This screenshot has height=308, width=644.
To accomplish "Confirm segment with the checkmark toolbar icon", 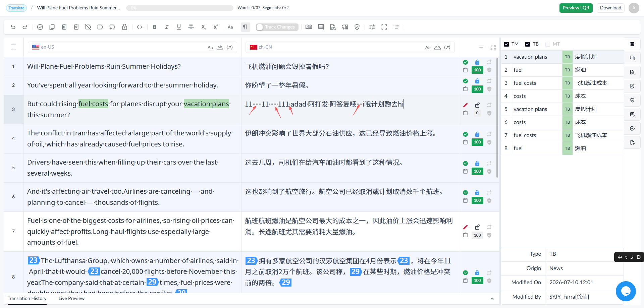I will tap(40, 27).
